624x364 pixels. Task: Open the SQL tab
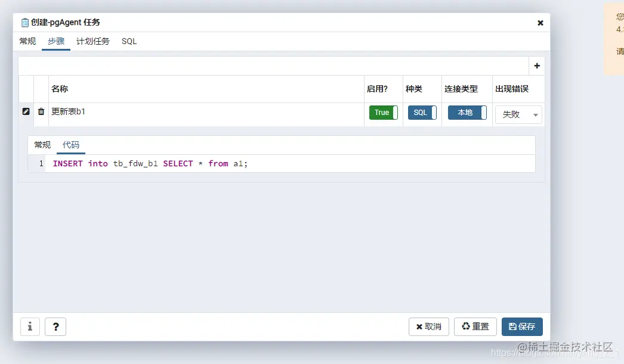click(129, 41)
